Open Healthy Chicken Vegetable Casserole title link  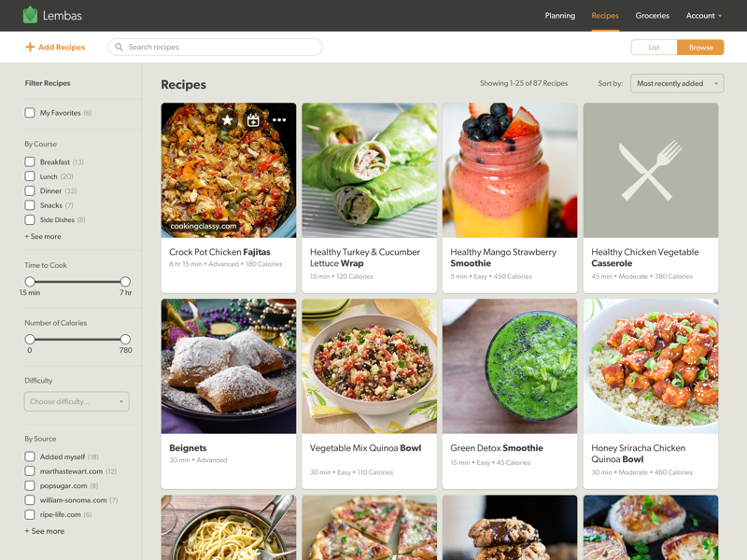tap(645, 258)
